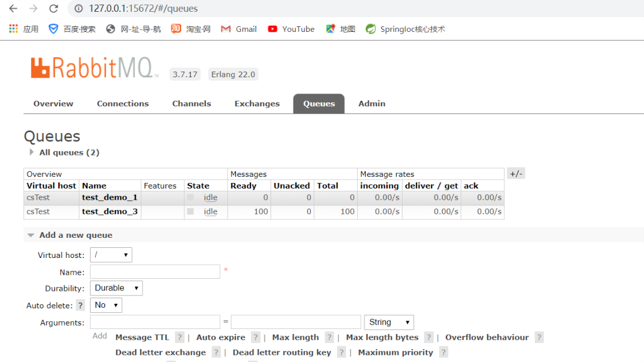644x362 pixels.
Task: Open help for Max length
Action: pos(329,337)
